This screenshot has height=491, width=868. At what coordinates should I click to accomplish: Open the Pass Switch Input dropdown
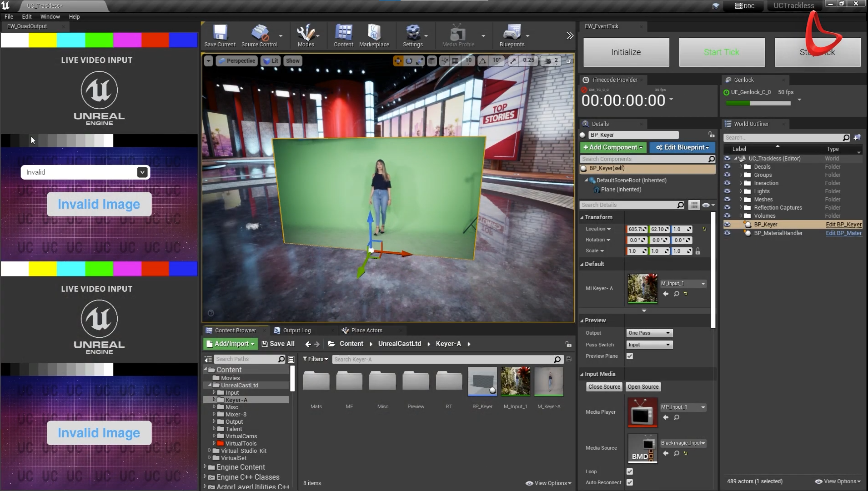[649, 345]
